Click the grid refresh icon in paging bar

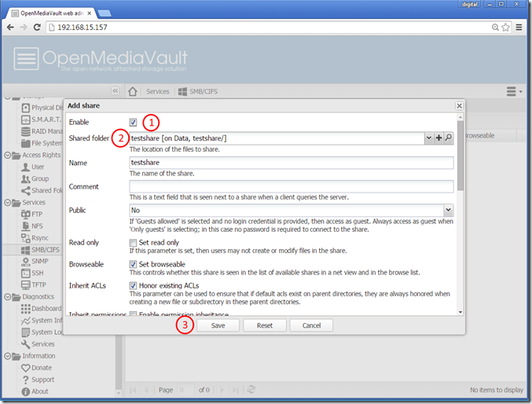coord(251,390)
